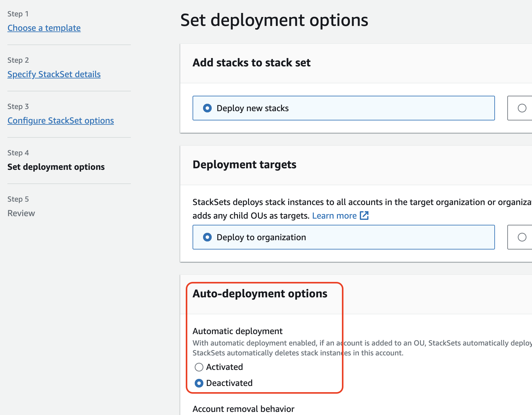Select the cut-off radio option beside Deploy new stacks
Image resolution: width=532 pixels, height=415 pixels.
pyautogui.click(x=522, y=108)
